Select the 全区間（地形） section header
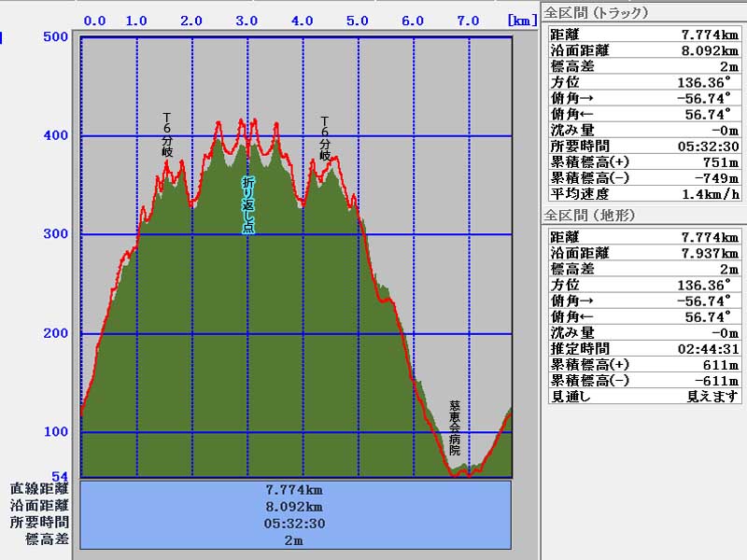Screen dimensions: 747x560 click(x=589, y=216)
